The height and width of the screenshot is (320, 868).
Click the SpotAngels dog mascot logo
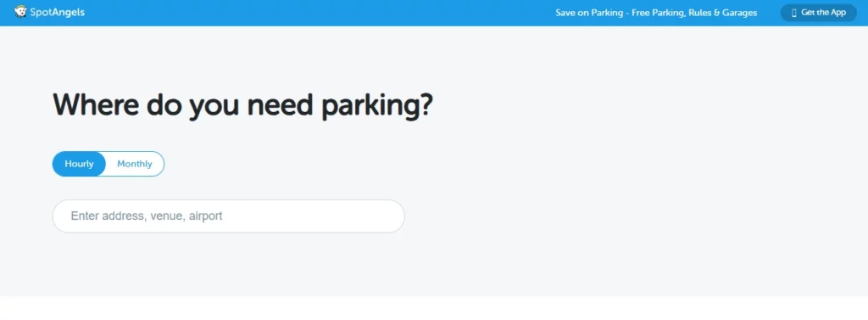20,12
